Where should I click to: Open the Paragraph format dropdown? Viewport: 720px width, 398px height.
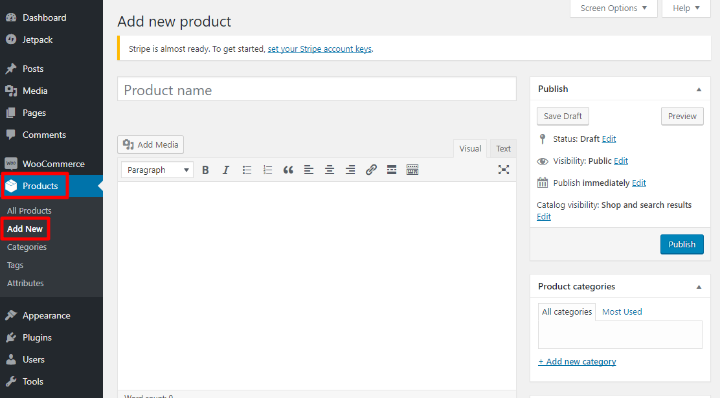point(157,170)
